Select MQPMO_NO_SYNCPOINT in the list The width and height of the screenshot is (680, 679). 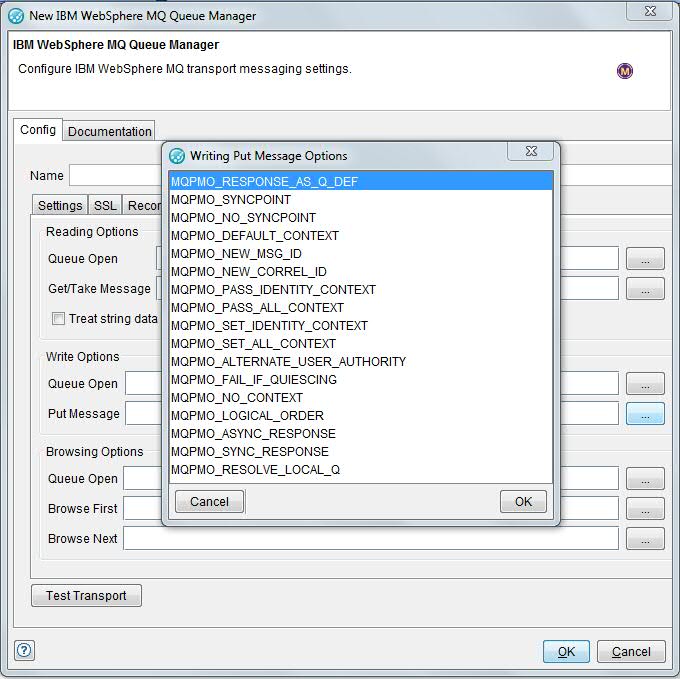point(361,218)
